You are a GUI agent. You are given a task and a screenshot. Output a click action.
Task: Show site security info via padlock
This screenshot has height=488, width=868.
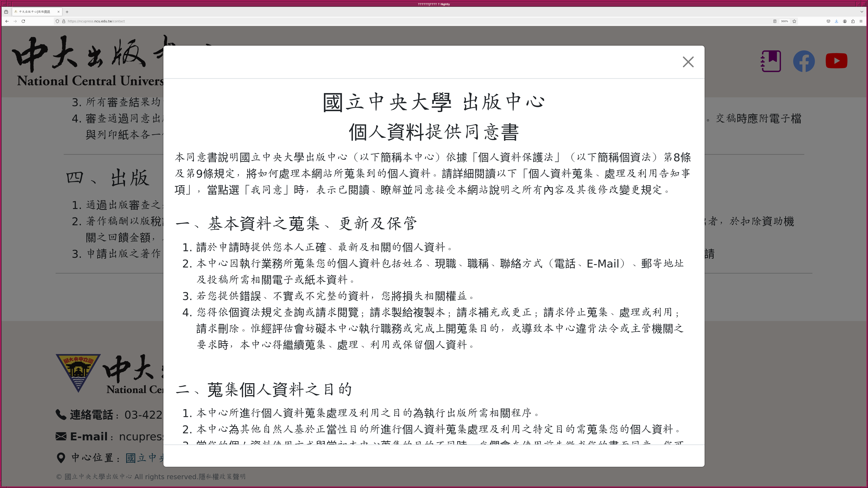pos(64,21)
